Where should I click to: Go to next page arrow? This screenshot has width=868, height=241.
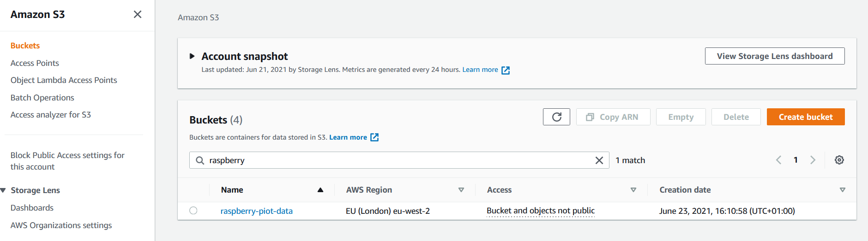(x=813, y=160)
